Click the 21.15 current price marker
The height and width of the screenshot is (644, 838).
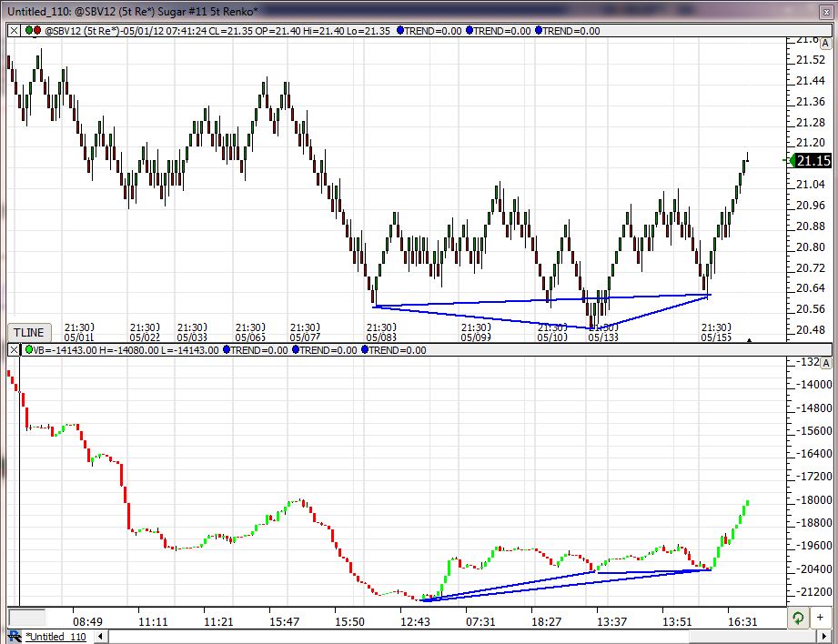coord(813,160)
